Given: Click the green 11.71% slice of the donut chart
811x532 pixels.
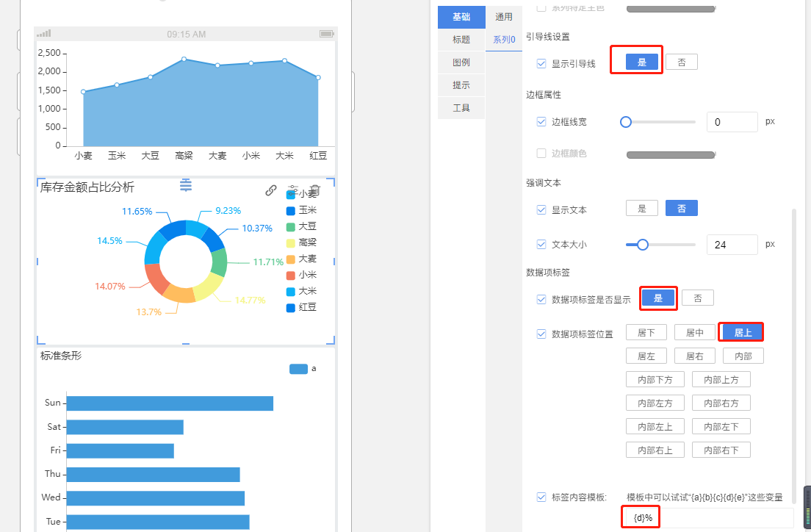Looking at the screenshot, I should tap(220, 262).
